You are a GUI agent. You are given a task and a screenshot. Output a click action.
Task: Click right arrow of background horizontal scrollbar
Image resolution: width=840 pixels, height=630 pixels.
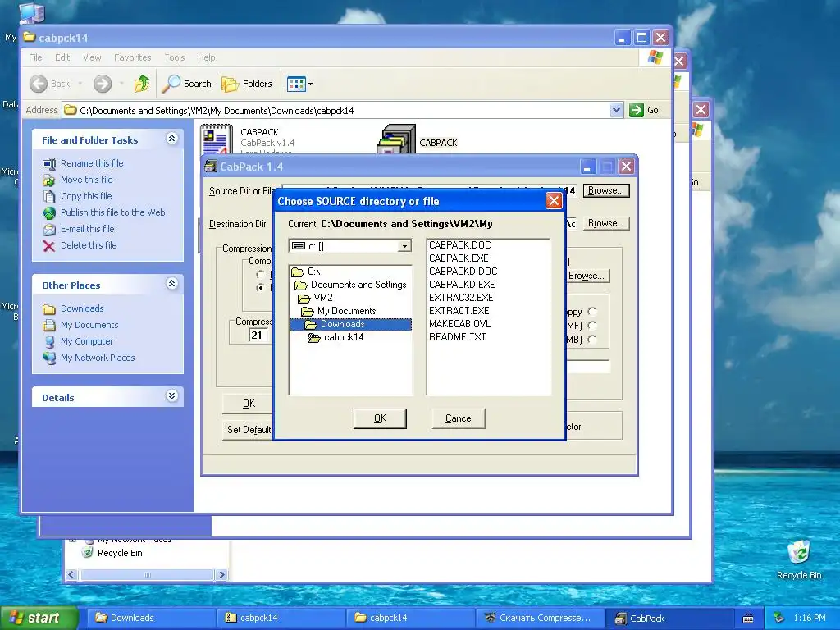[x=222, y=574]
